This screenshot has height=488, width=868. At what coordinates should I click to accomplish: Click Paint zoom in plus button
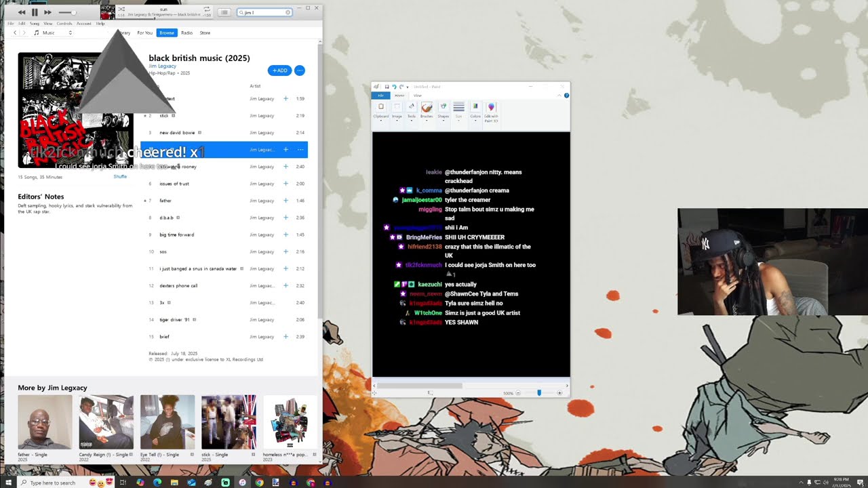(559, 392)
